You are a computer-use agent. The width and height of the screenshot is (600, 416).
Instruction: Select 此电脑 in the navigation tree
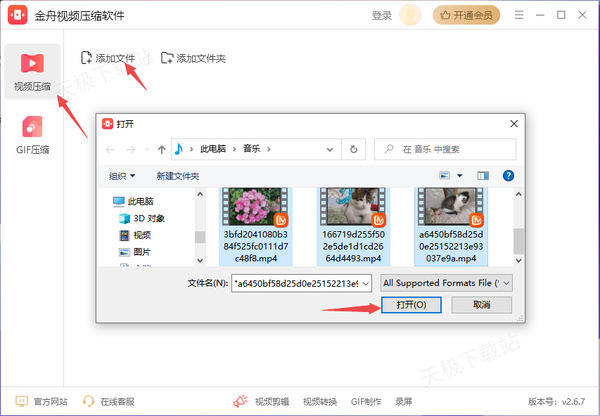(133, 201)
